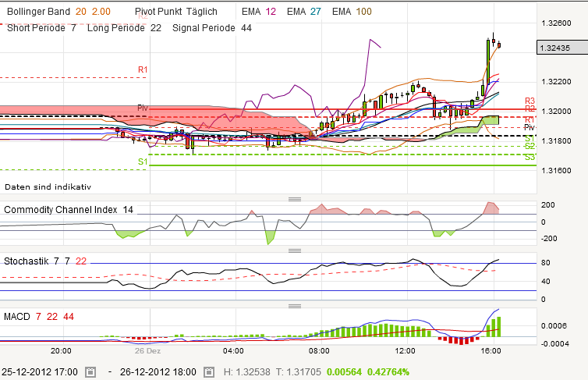Click the percent change 0.42764%

click(x=388, y=372)
